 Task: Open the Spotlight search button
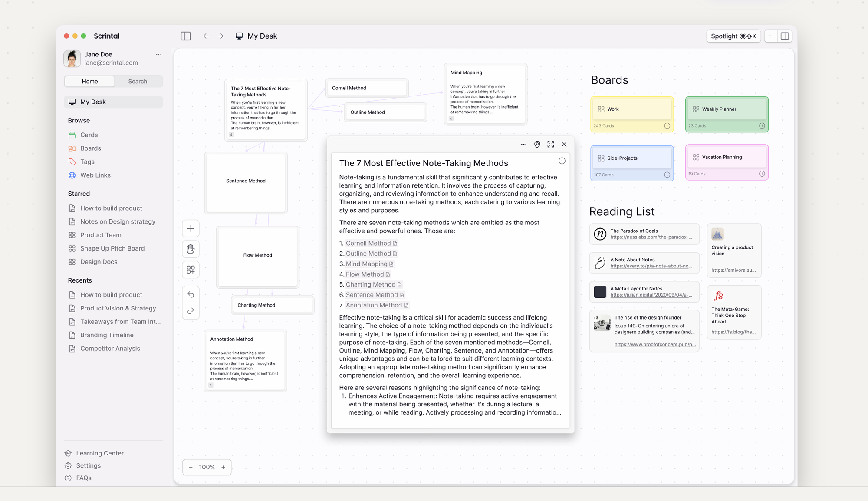click(x=733, y=36)
